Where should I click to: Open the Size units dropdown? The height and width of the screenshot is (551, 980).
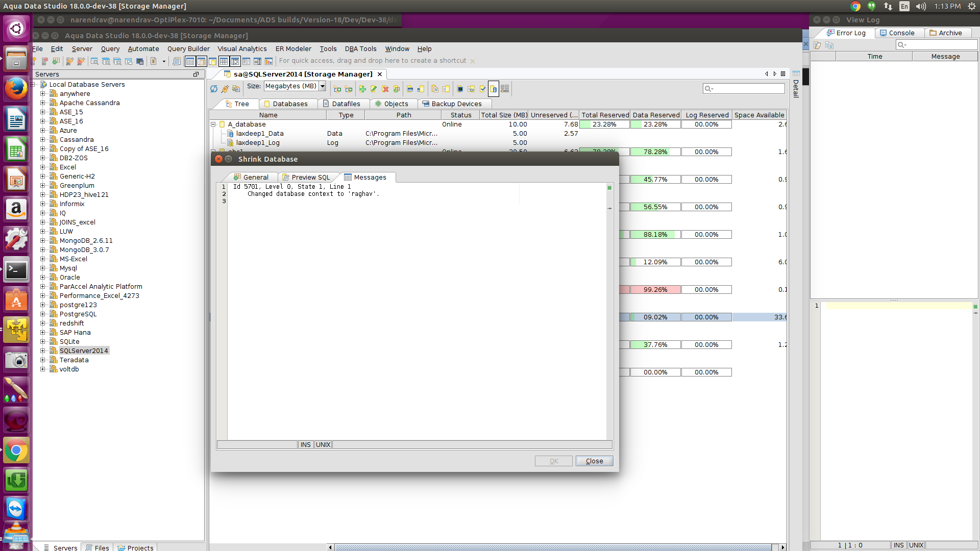(323, 86)
